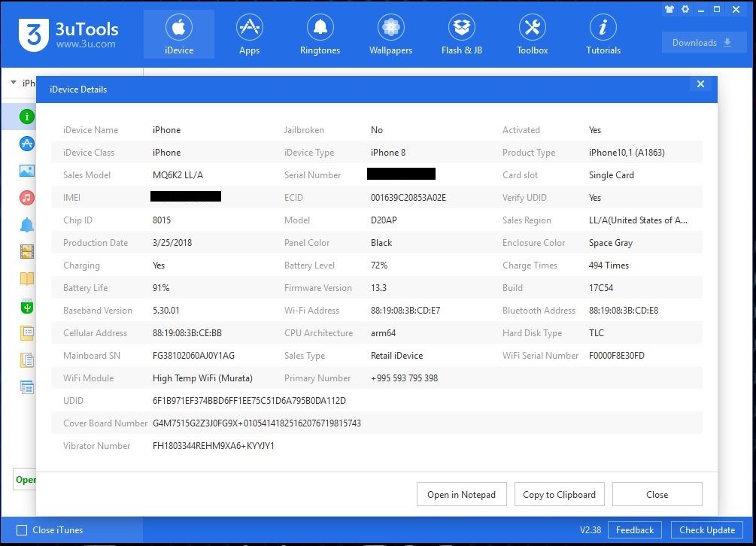
Task: Collapse the iPhone device tree arrow
Action: pyautogui.click(x=14, y=83)
